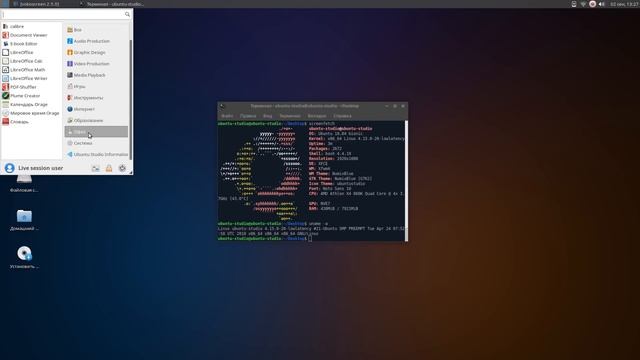Click the magnifier icon in search box
Screen dimensions: 640x360
[x=127, y=14]
